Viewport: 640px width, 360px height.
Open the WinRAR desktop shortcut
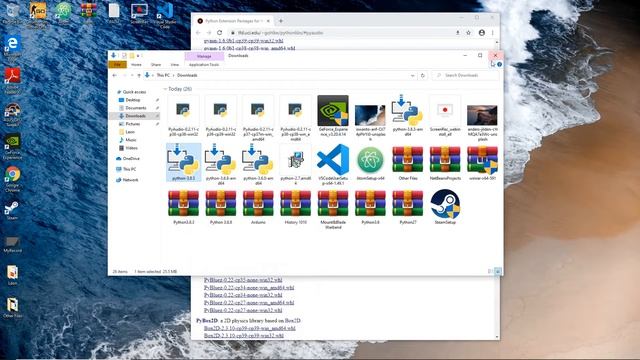pyautogui.click(x=88, y=13)
